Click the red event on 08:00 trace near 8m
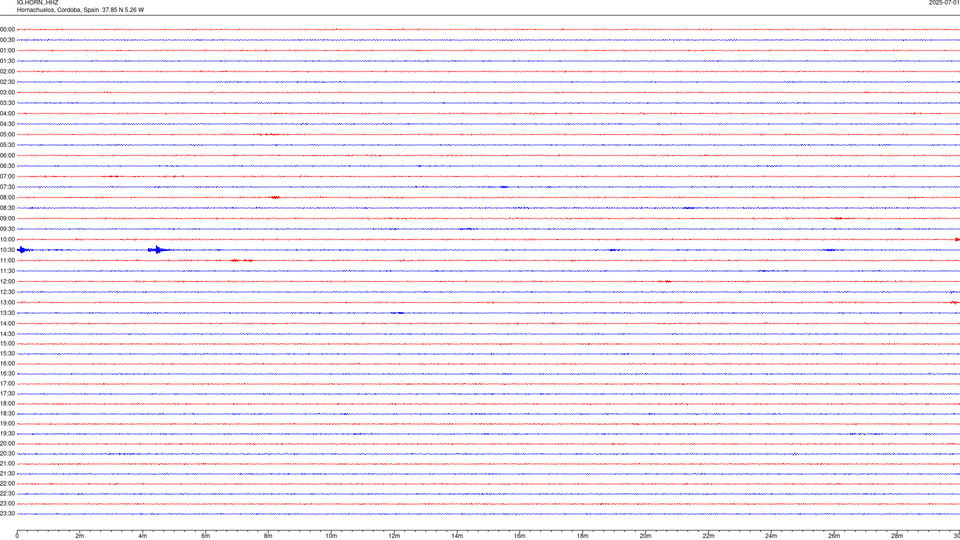Viewport: 960px width, 540px height. pyautogui.click(x=275, y=198)
